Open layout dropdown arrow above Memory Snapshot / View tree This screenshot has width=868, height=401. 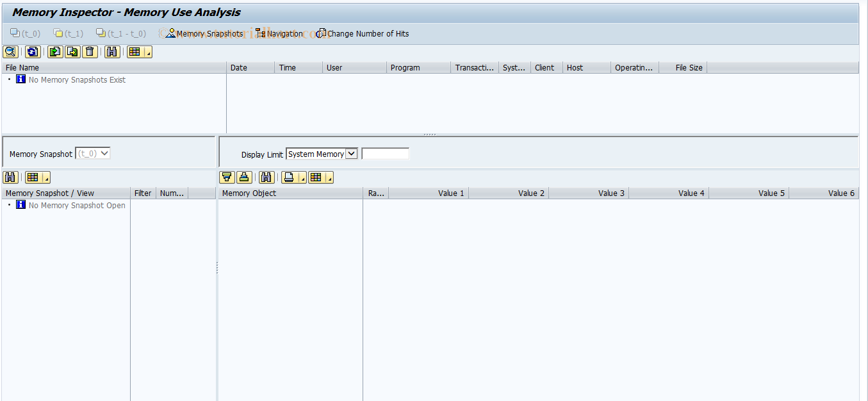tap(47, 177)
